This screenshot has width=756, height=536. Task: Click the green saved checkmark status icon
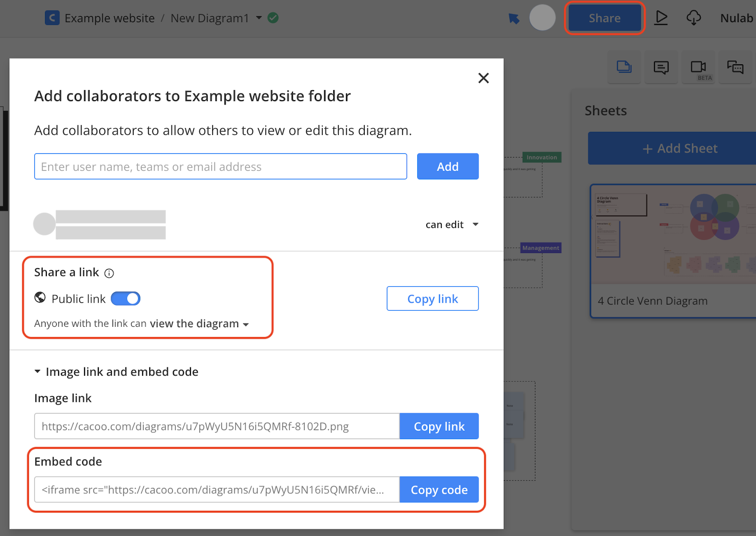273,18
